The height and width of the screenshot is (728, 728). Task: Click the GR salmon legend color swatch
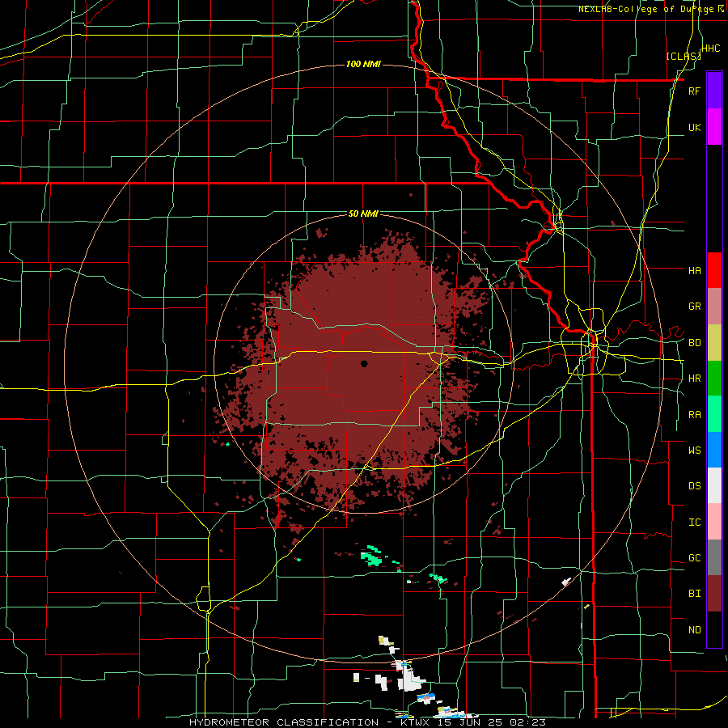pos(714,307)
